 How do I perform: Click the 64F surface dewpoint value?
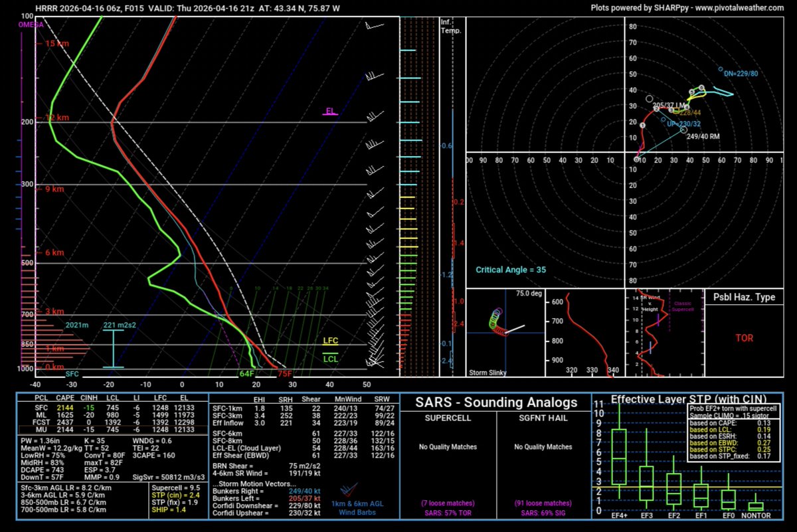click(x=246, y=374)
